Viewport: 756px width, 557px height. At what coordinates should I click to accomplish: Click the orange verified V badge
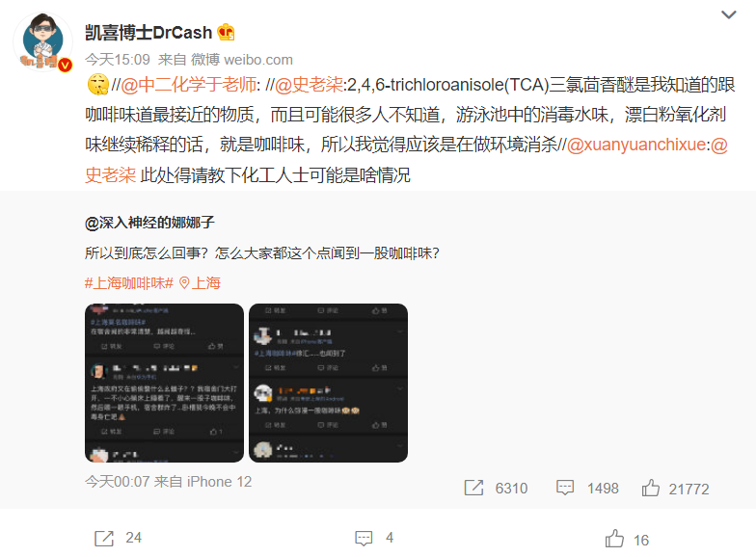point(66,65)
